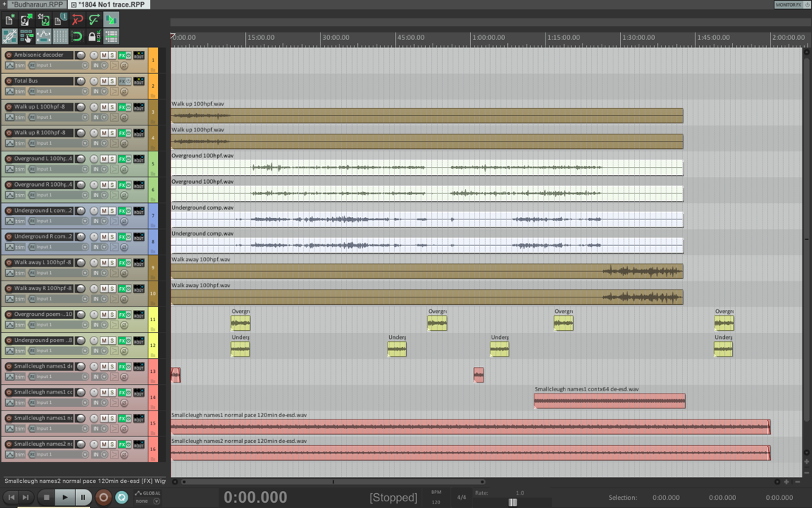Click the playback Rate slider handle

[512, 502]
